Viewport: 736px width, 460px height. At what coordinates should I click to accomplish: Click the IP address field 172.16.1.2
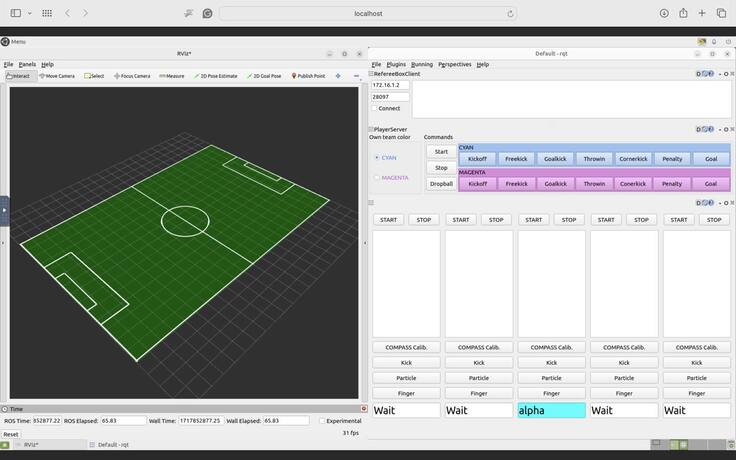(390, 85)
